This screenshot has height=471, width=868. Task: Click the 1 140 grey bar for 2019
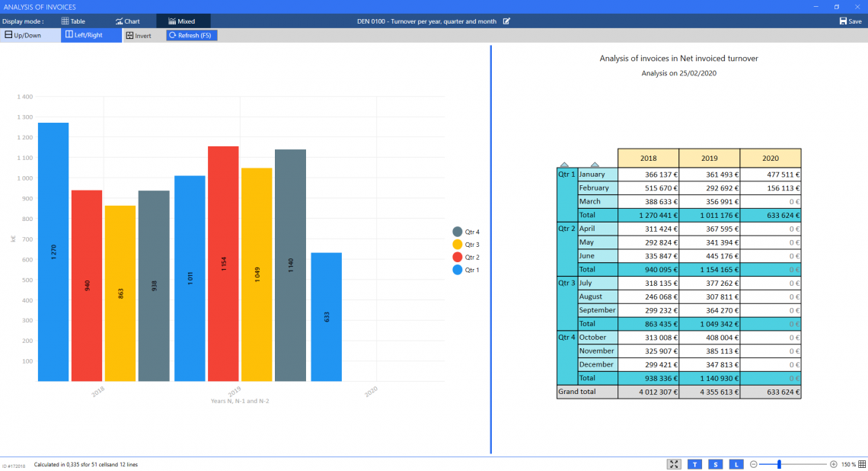click(290, 265)
